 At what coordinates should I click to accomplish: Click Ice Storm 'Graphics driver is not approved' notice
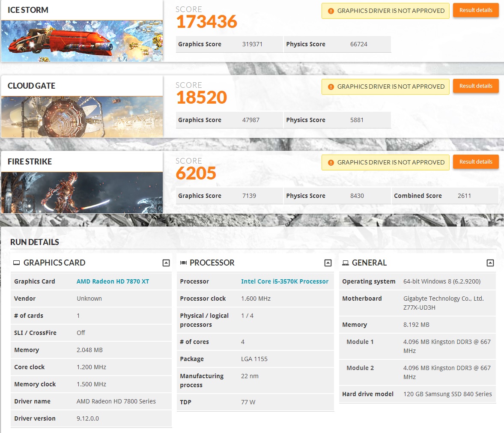385,11
